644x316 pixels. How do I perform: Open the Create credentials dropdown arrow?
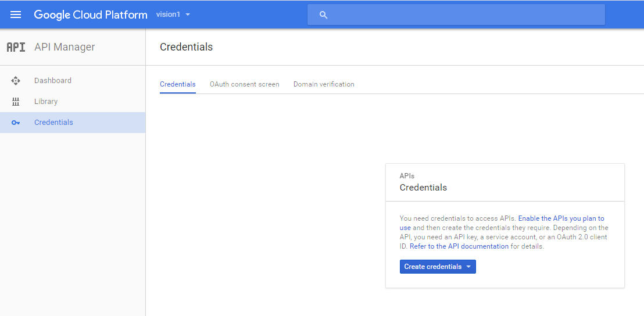(468, 267)
